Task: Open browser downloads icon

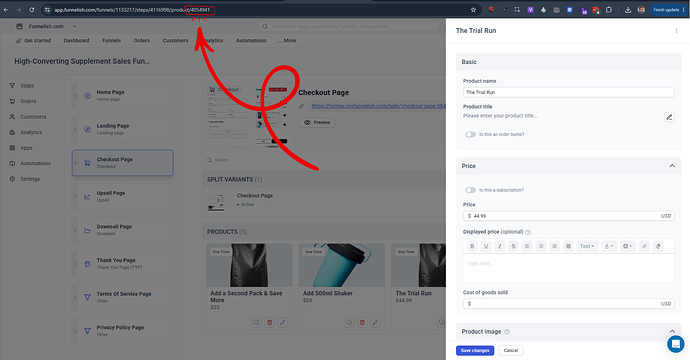Action: point(628,10)
